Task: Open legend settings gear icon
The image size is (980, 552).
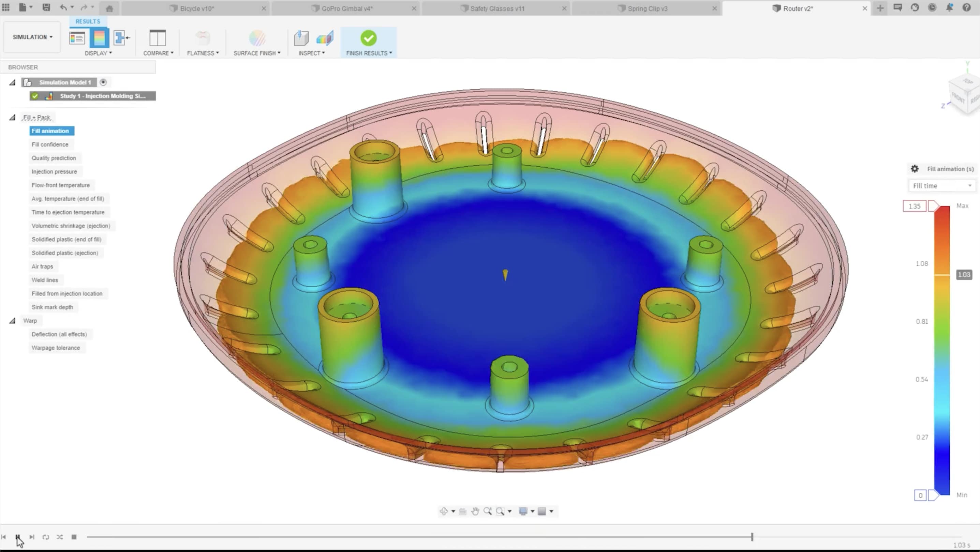Action: point(915,169)
